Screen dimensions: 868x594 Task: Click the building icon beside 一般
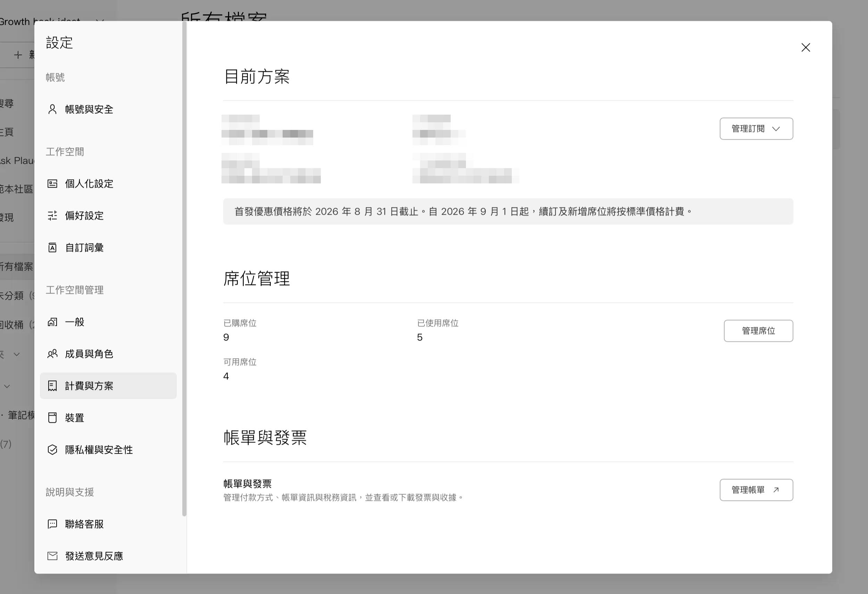point(52,322)
